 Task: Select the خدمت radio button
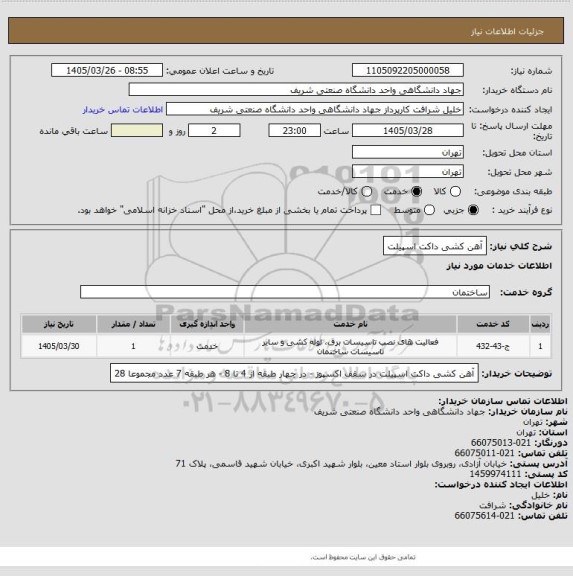click(x=416, y=191)
